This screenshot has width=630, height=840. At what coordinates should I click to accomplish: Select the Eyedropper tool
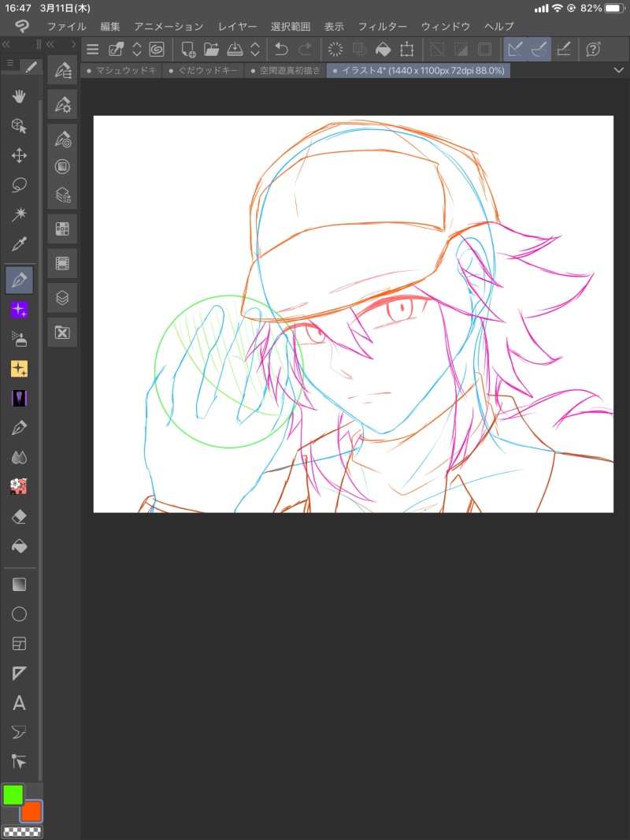(19, 244)
